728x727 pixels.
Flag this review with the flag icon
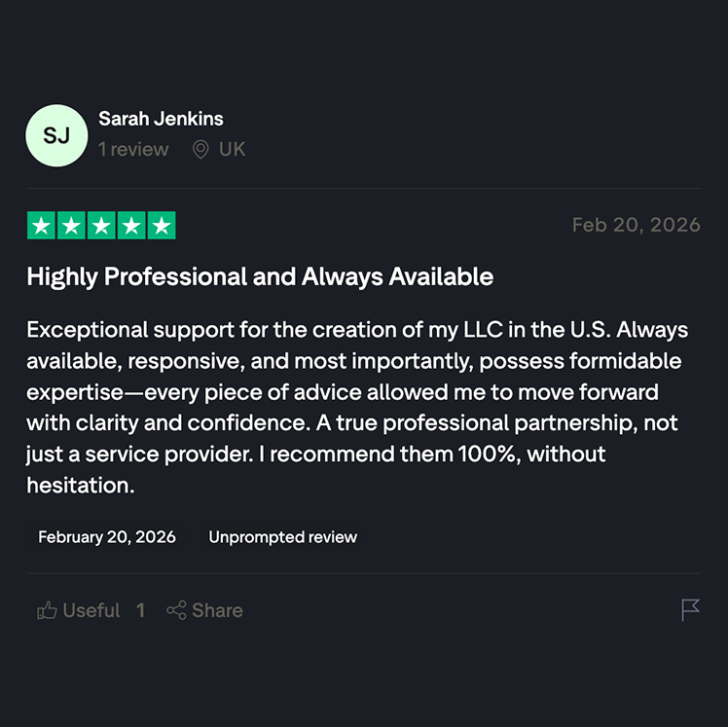tap(690, 610)
